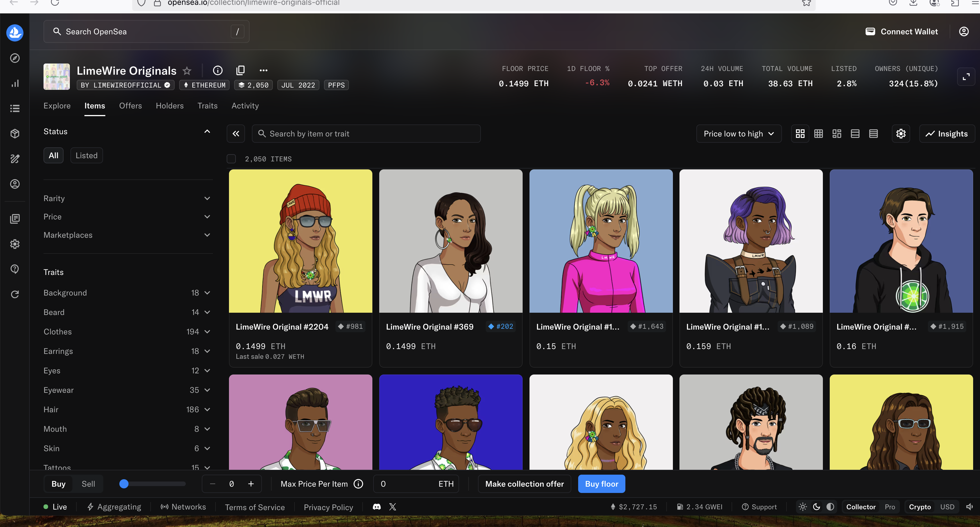Screen dimensions: 980x527
Task: Switch to dark mode moon icon
Action: 816,507
